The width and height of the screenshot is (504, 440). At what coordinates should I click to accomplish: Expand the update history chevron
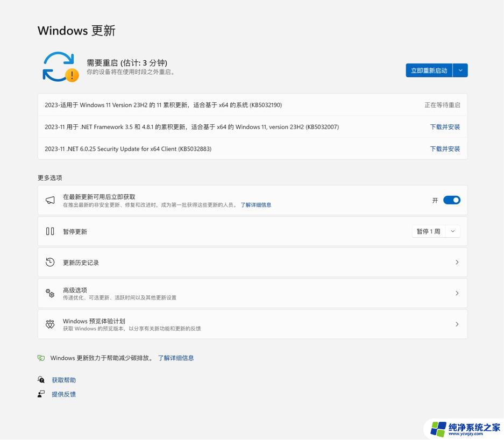[x=457, y=262]
